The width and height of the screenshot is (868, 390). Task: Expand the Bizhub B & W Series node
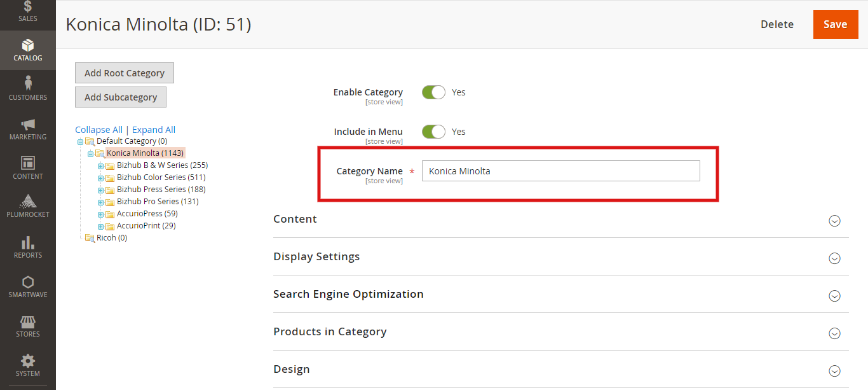click(100, 165)
